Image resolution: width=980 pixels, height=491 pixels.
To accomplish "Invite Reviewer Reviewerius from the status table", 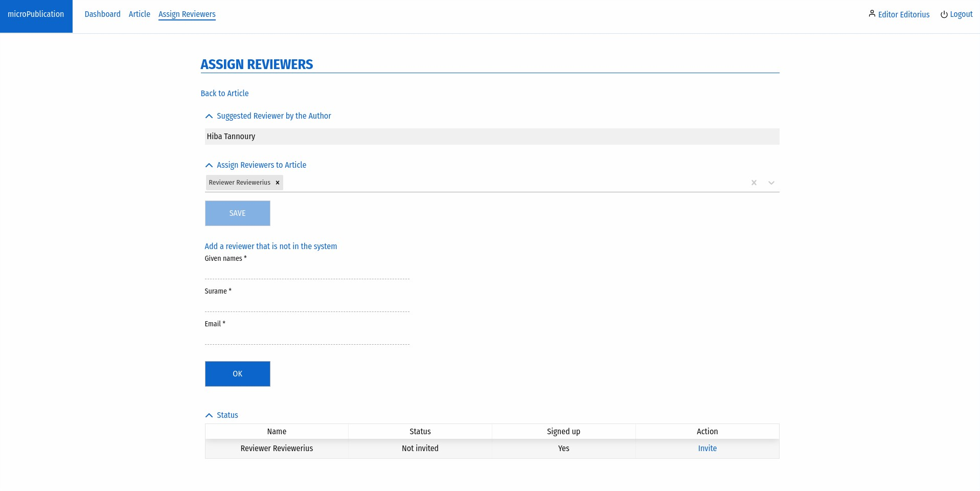I will click(x=707, y=449).
